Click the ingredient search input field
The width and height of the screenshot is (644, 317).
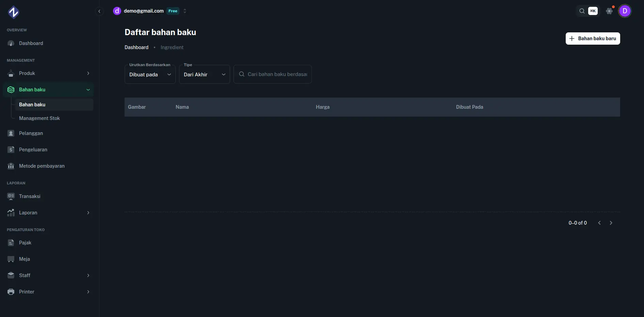pyautogui.click(x=276, y=74)
